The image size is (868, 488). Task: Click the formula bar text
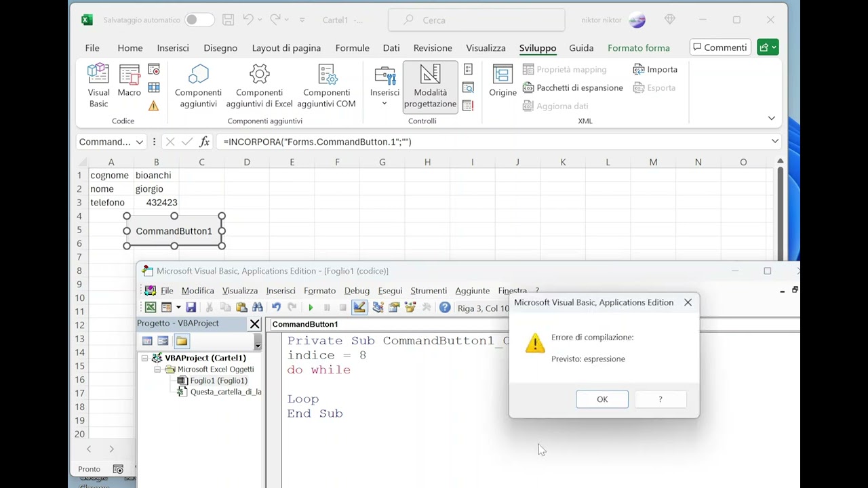(x=317, y=142)
